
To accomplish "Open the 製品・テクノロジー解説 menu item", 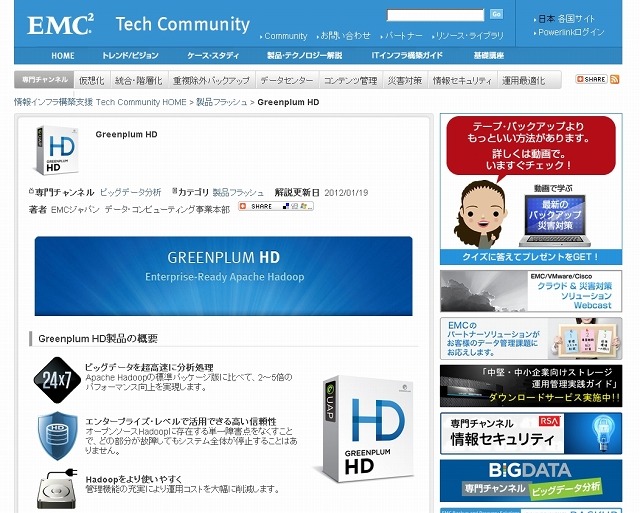I will point(304,56).
